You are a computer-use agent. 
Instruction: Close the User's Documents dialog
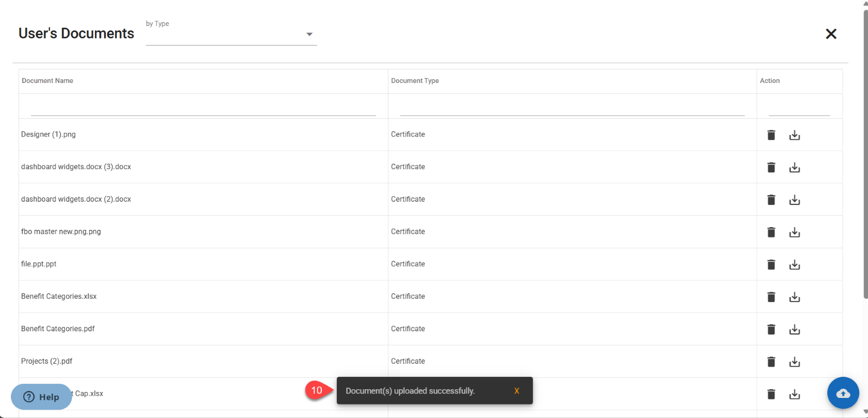click(831, 34)
